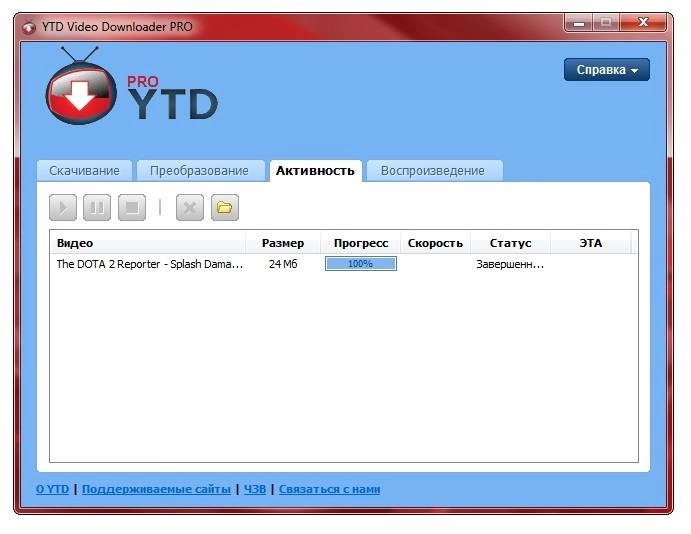Sort by the Размер column header

tap(283, 243)
